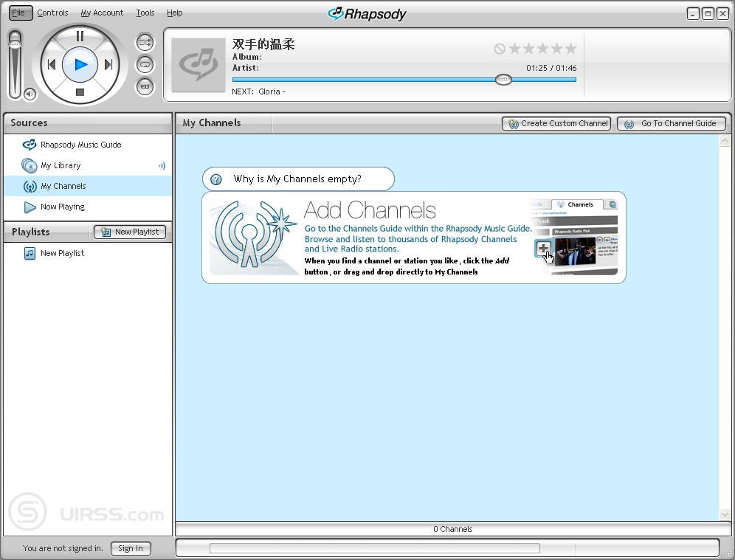Image resolution: width=735 pixels, height=560 pixels.
Task: Open the Tools menu
Action: (x=145, y=13)
